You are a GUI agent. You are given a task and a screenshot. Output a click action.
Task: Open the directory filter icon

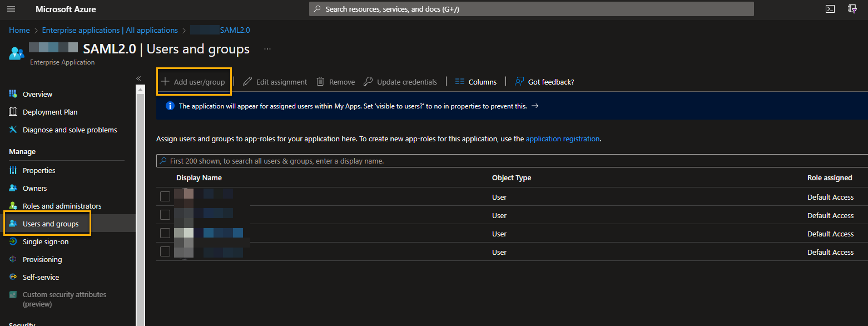coord(852,9)
